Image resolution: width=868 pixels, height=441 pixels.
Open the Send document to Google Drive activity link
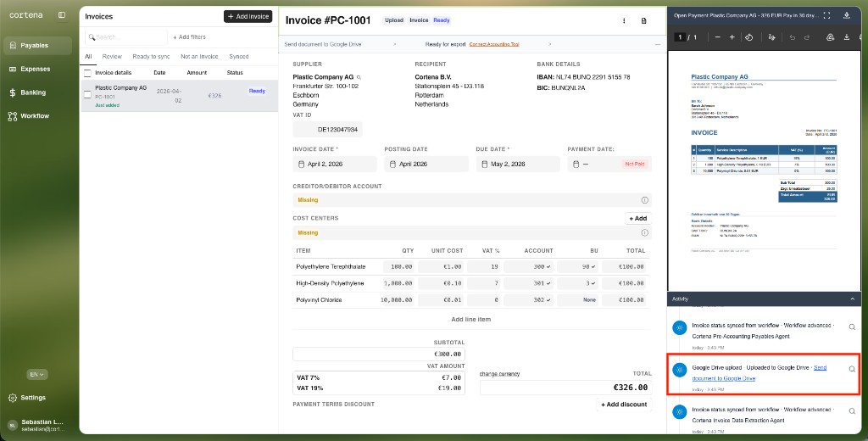(x=759, y=373)
